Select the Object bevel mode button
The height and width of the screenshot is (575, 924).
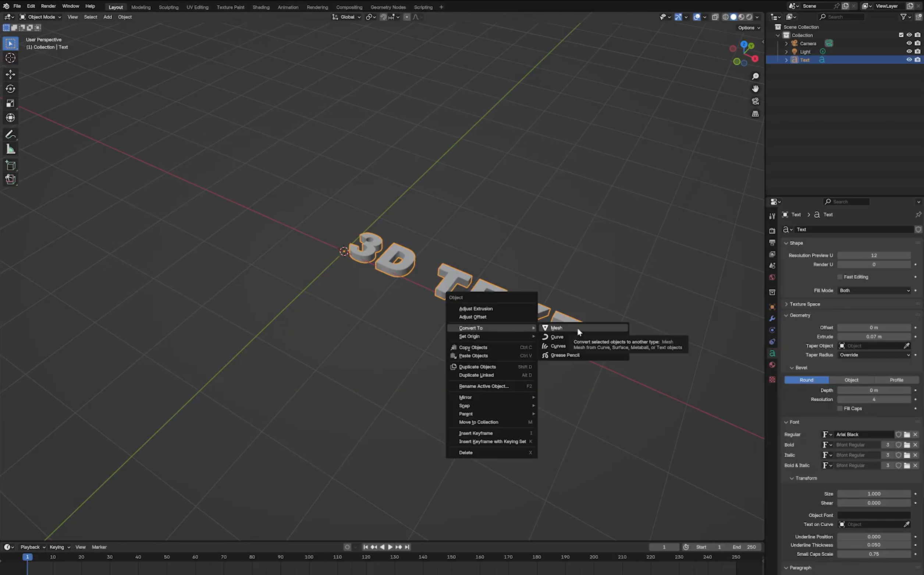[851, 380]
